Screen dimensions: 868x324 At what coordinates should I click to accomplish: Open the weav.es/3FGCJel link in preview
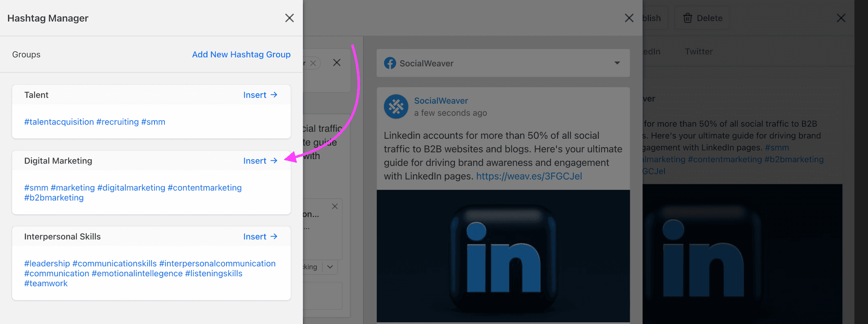click(x=529, y=176)
